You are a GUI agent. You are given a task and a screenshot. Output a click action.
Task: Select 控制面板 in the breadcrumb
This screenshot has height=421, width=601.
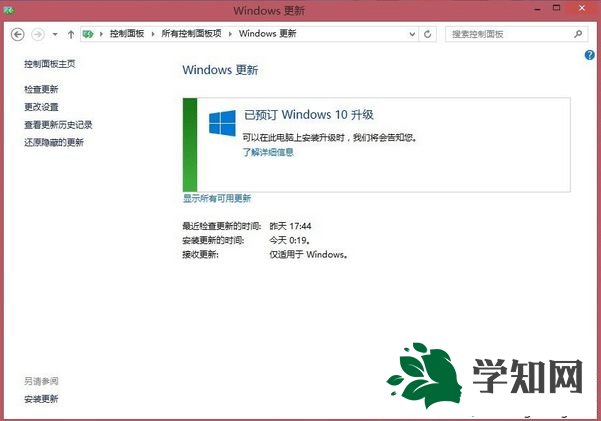[x=127, y=34]
